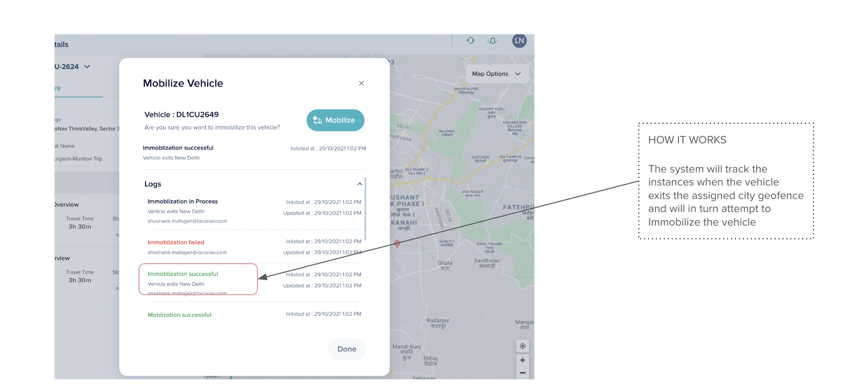Collapse the Logs section
Viewport: 868px width, 389px height.
point(359,184)
